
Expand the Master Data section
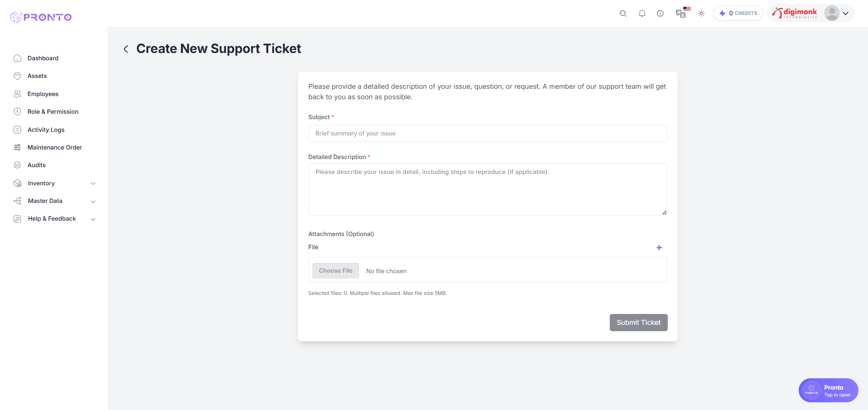point(53,201)
